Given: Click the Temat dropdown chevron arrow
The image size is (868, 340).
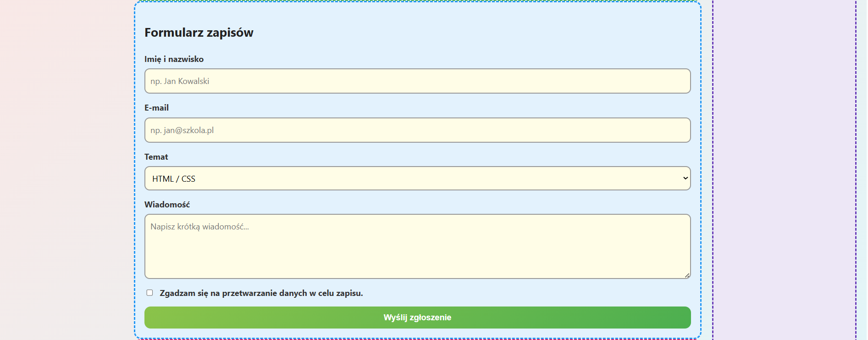Looking at the screenshot, I should (x=685, y=178).
